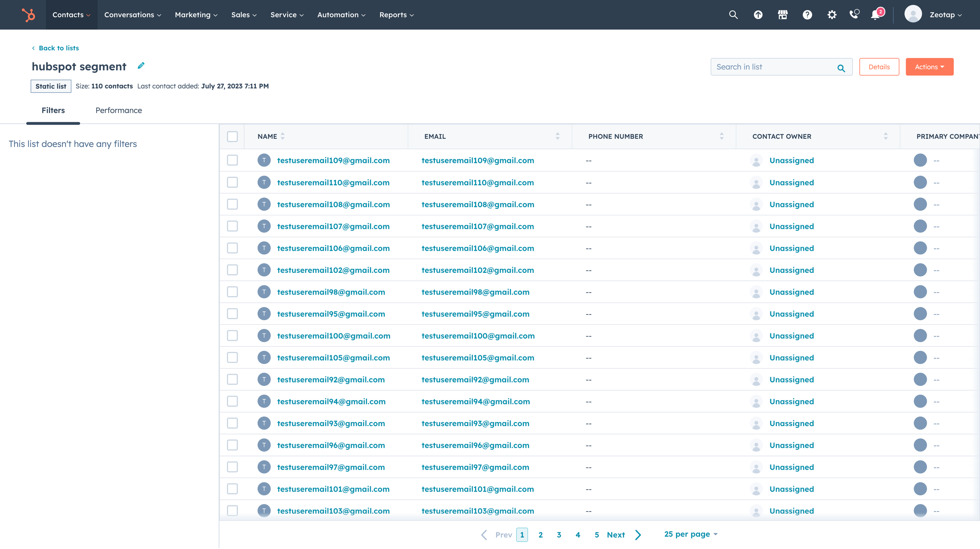Open the help question mark icon
This screenshot has height=549, width=980.
807,15
